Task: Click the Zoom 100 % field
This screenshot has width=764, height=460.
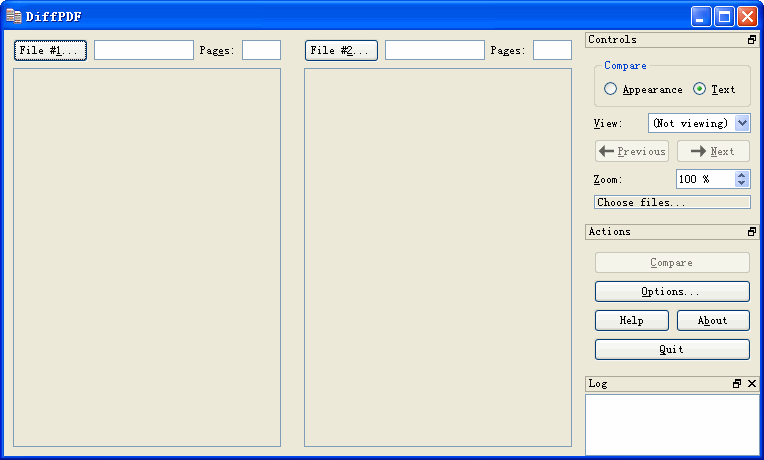Action: point(706,179)
